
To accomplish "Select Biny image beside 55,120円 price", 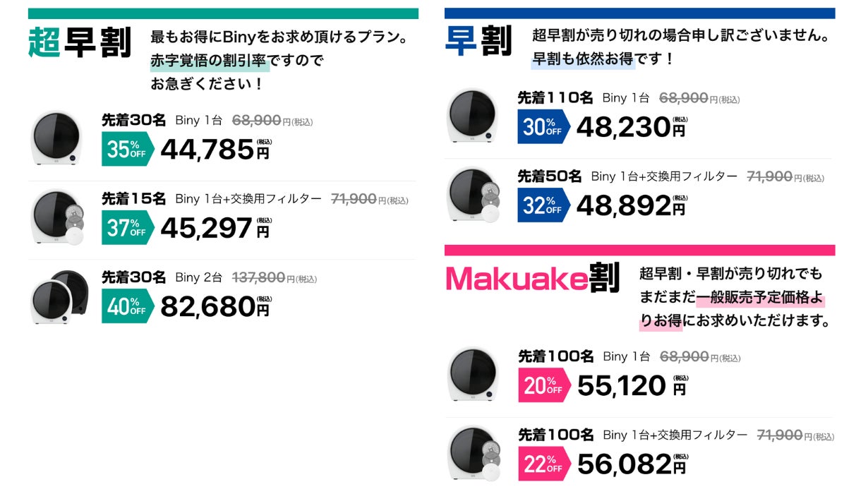I will 474,375.
